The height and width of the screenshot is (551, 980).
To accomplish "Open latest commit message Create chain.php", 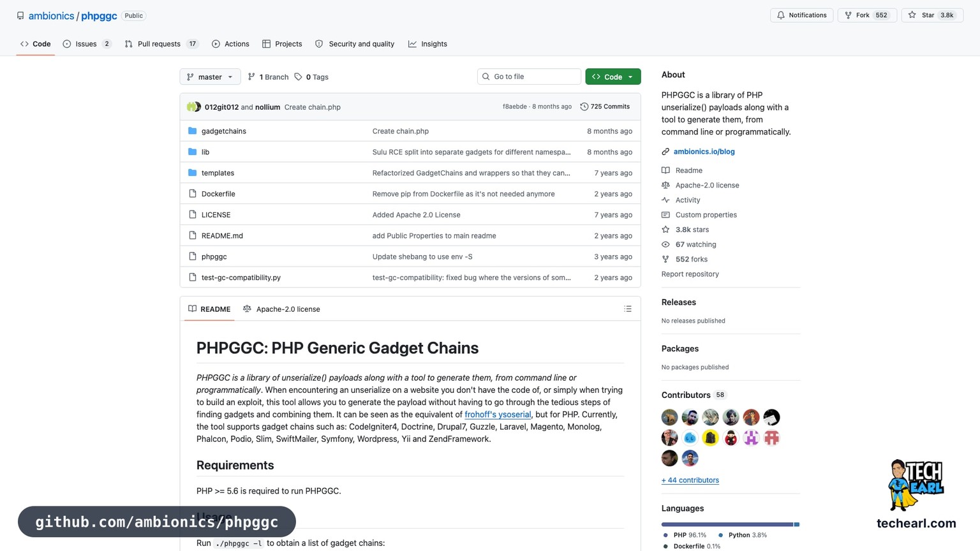I will click(x=312, y=107).
